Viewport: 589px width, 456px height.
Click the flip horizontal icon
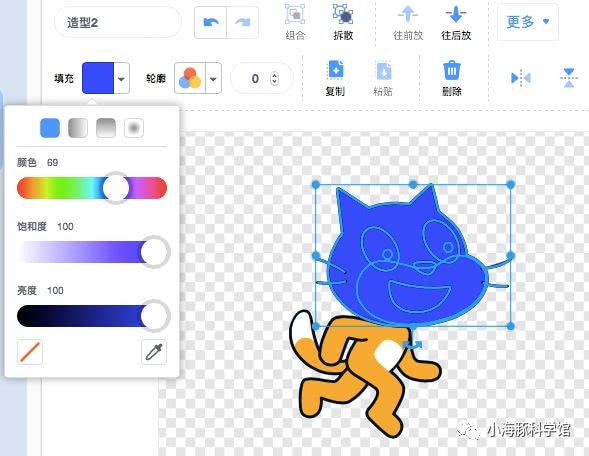(x=521, y=78)
